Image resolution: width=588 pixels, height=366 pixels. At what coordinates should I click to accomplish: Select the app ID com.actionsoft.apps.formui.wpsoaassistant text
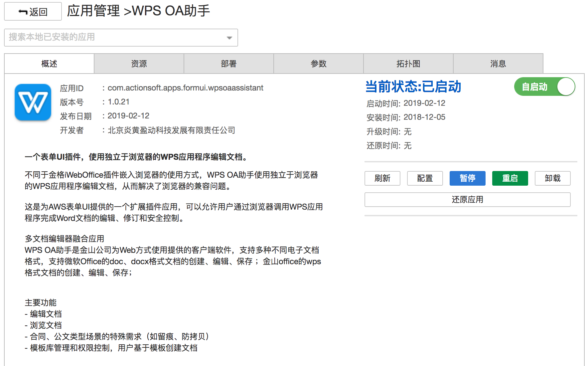pos(186,88)
